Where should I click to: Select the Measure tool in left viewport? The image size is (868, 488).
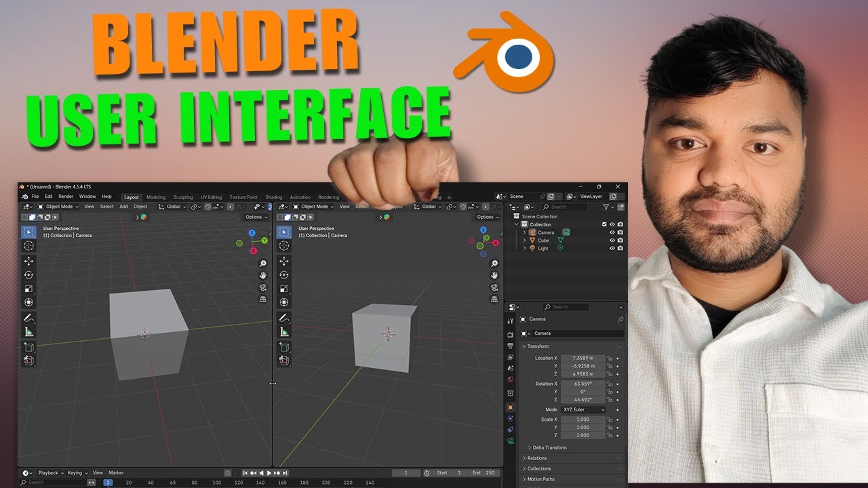28,331
